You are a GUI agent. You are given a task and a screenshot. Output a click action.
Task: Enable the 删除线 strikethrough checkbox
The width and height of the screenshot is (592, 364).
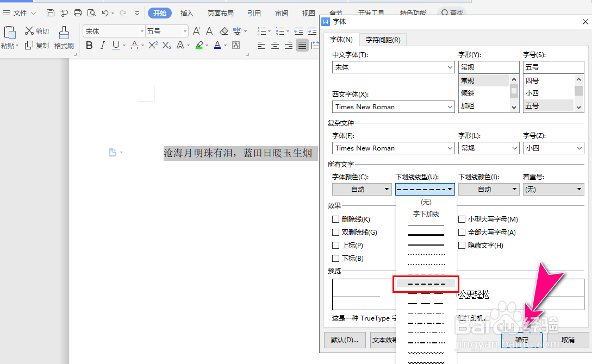click(336, 219)
